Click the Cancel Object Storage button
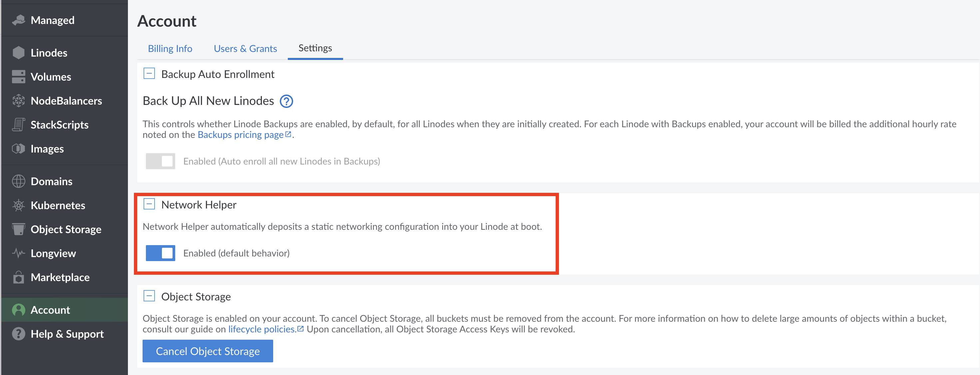Viewport: 980px width, 375px height. click(x=207, y=351)
